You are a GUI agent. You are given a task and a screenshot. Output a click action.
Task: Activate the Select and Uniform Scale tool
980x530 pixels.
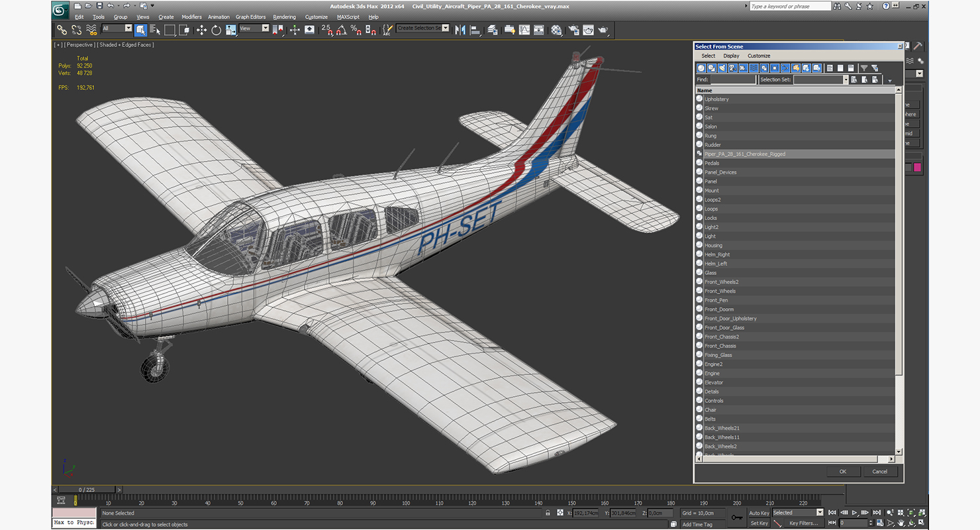230,30
